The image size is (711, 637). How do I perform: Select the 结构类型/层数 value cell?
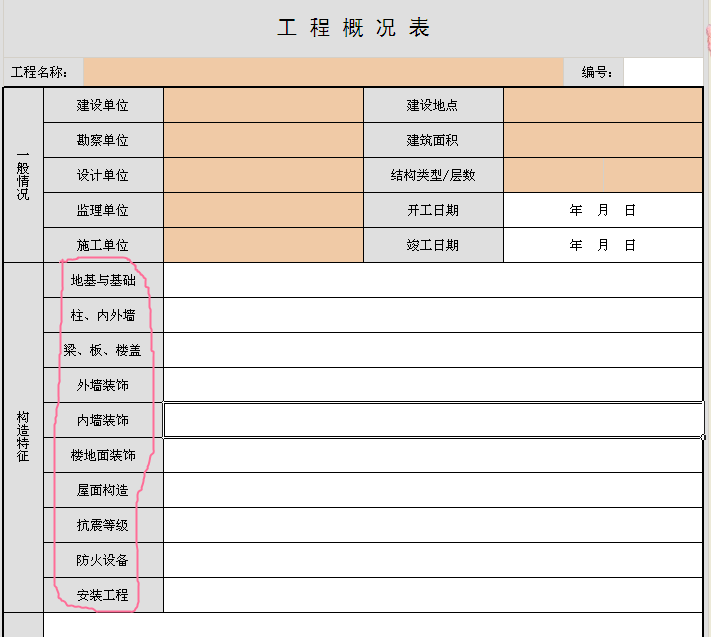602,175
